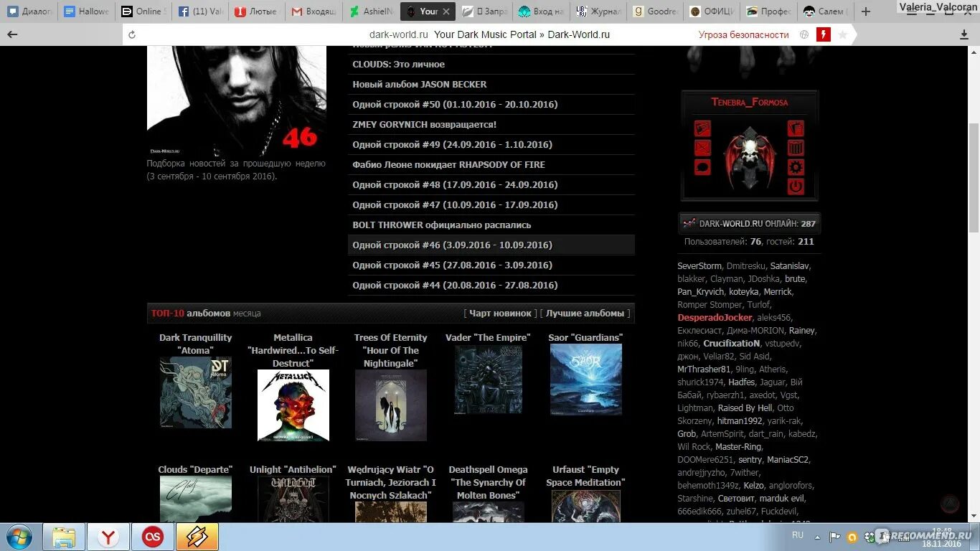
Task: Click the top-left news icon in user panel
Action: (x=702, y=129)
